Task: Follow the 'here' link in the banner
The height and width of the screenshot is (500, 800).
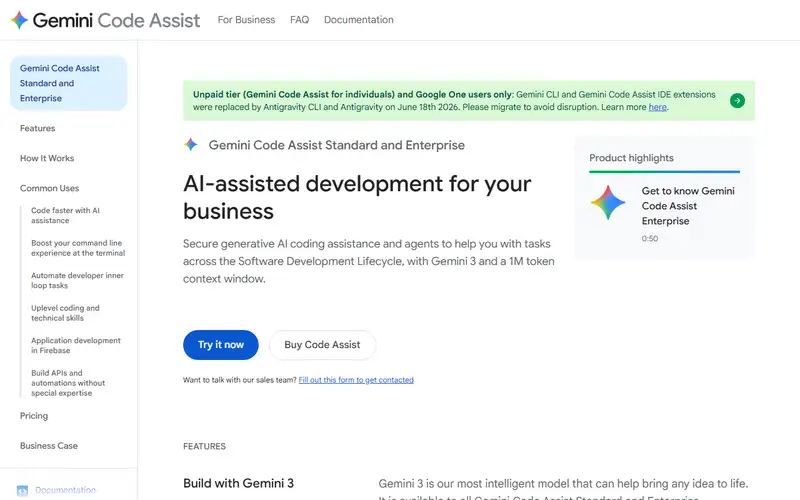Action: (x=658, y=107)
